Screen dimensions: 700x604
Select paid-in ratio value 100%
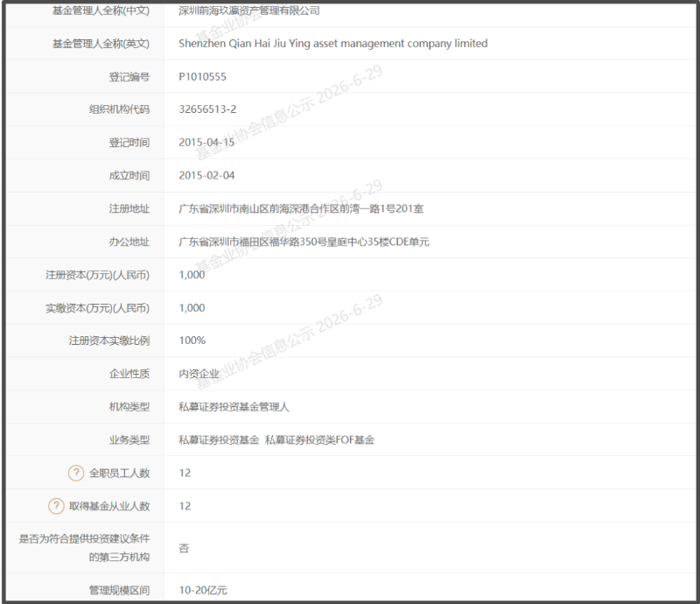click(192, 341)
